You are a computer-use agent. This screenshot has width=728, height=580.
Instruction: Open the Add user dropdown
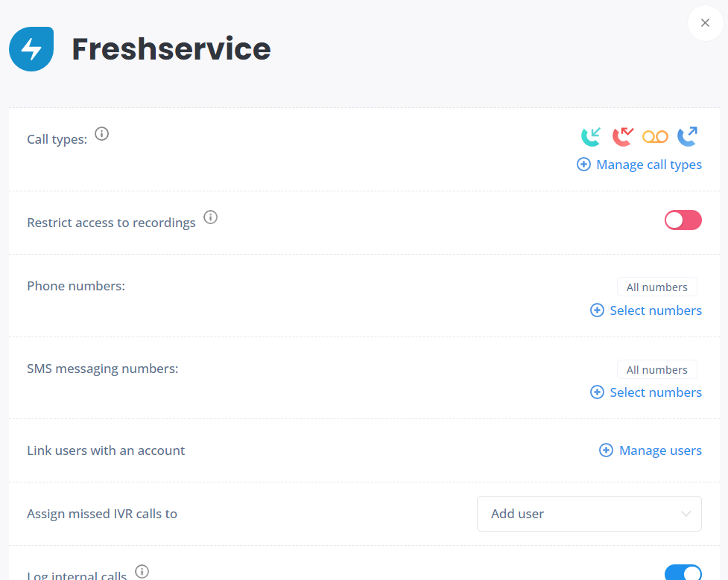(x=589, y=514)
